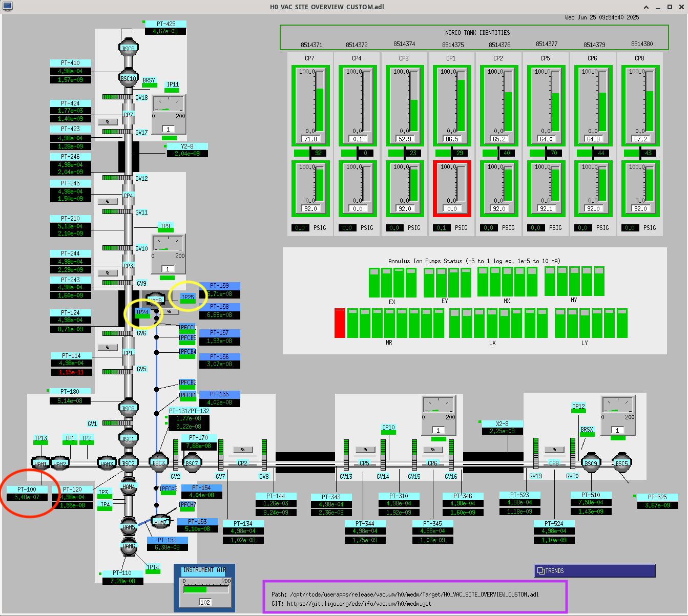Select the PT-180 reading 5.14e-08
This screenshot has height=616, width=688.
[70, 401]
